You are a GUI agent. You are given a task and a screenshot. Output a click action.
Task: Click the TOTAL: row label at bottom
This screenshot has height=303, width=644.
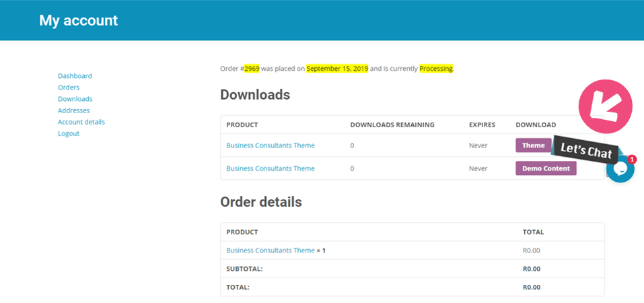[x=238, y=287]
